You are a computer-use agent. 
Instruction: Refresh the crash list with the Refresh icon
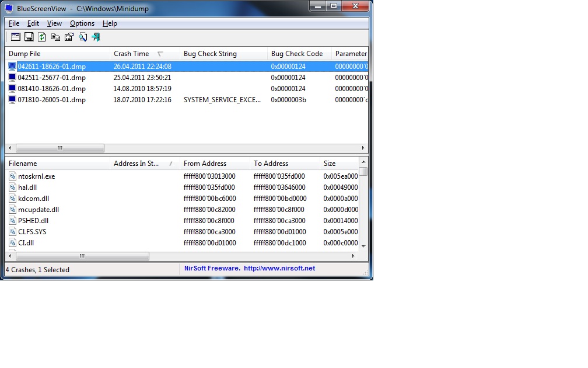tap(42, 37)
